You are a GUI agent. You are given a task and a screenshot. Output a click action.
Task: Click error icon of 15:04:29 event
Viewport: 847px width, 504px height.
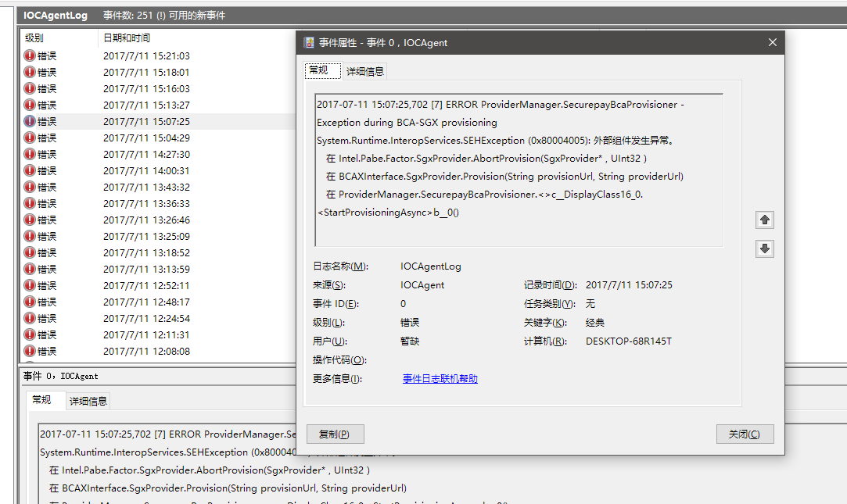(30, 138)
